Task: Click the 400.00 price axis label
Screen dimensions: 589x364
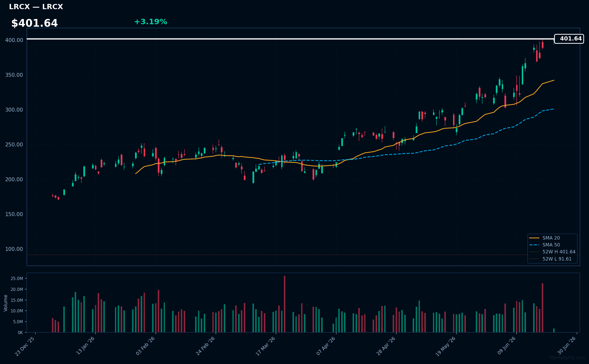Action: tap(14, 40)
